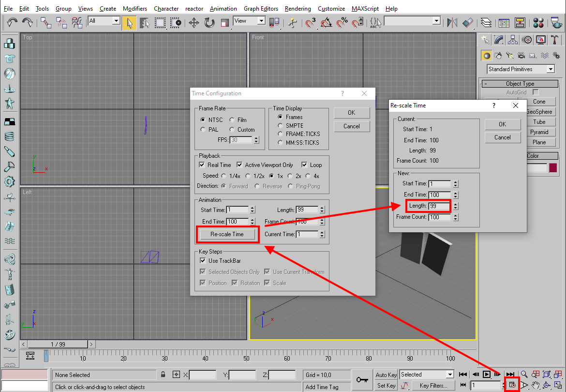566x392 pixels.
Task: Open the MAXScript menu
Action: [x=365, y=9]
